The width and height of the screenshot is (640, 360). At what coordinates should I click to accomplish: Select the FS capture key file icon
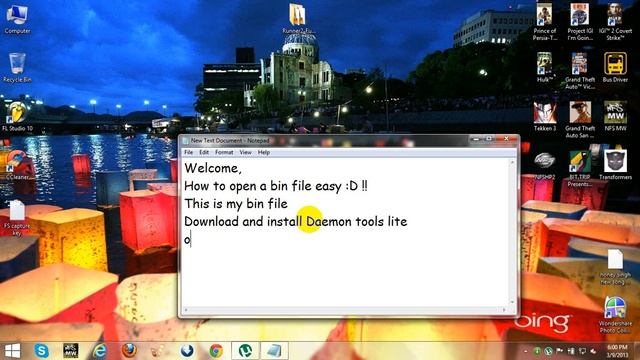17,218
